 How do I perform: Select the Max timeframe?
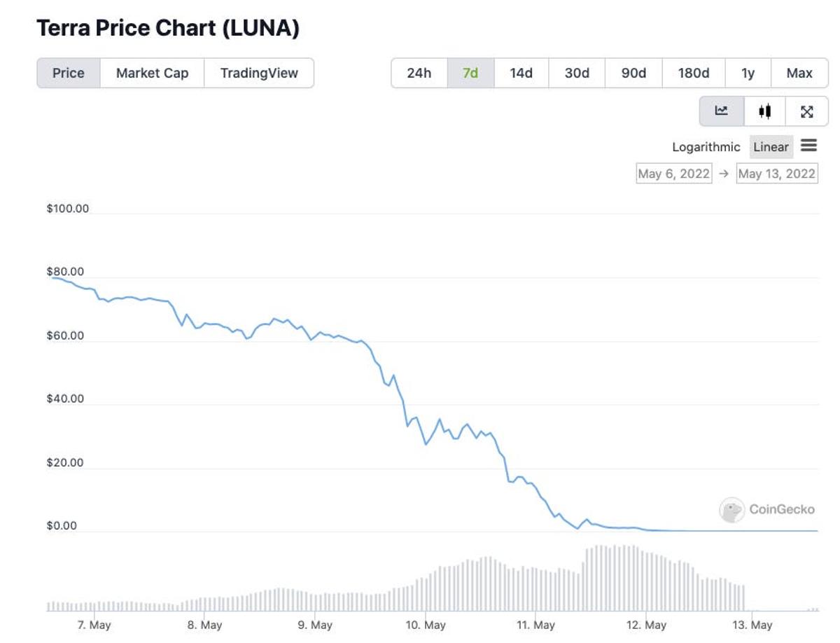[799, 73]
